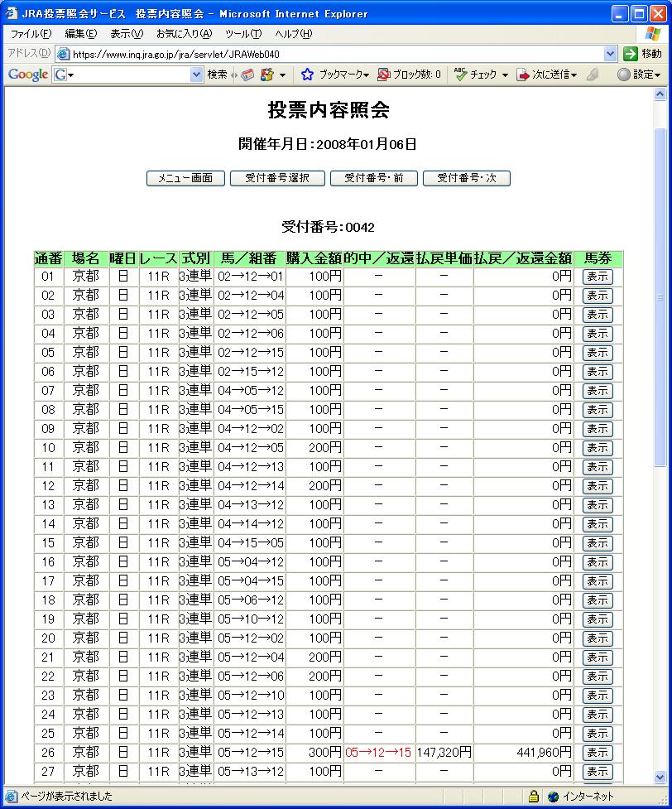The image size is (672, 809).
Task: Click the Google toolbar options icon after news
Action: coord(267,75)
